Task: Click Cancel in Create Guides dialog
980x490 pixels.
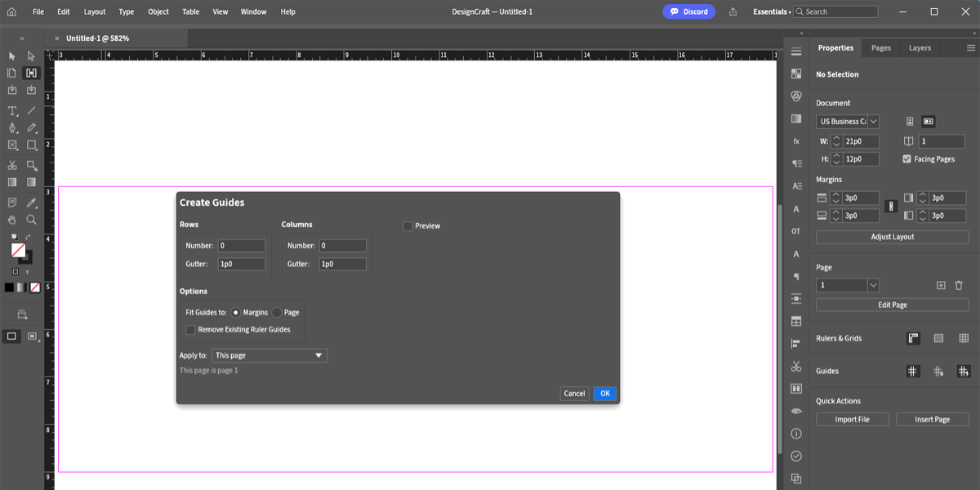Action: 575,394
